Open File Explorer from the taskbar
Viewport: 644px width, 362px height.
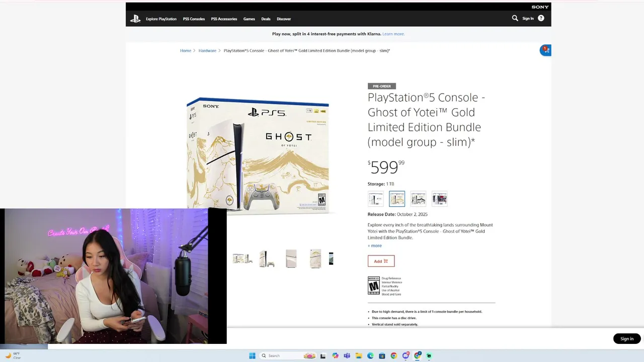pyautogui.click(x=359, y=355)
